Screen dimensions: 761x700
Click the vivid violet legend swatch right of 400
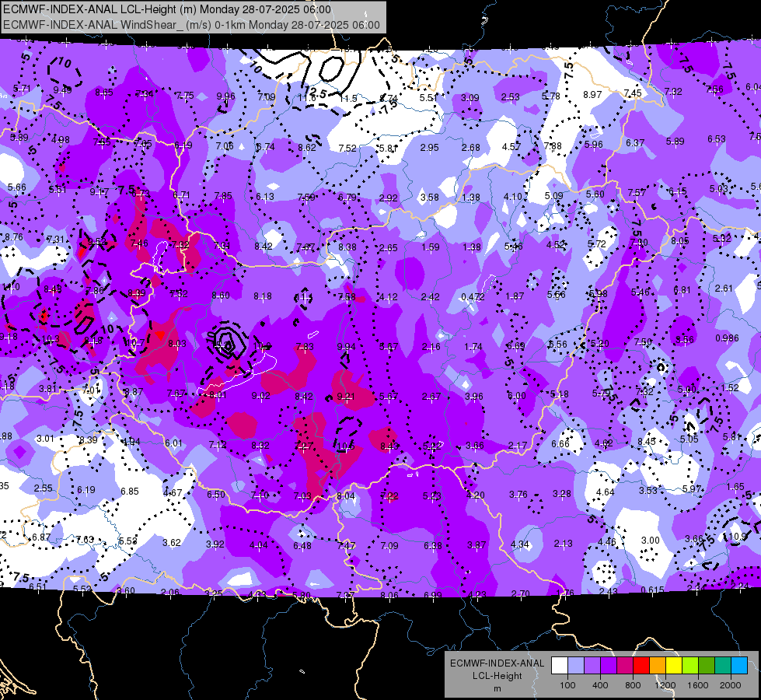coord(609,666)
